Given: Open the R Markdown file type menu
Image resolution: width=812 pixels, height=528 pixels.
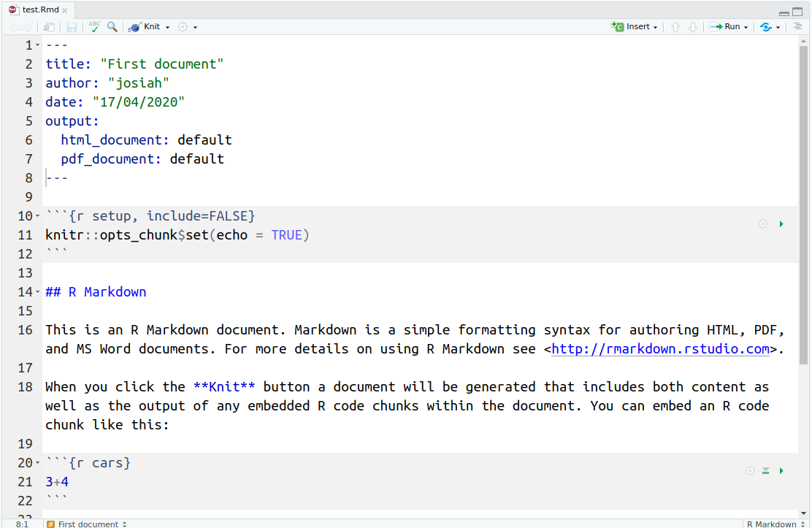Looking at the screenshot, I should 775,524.
